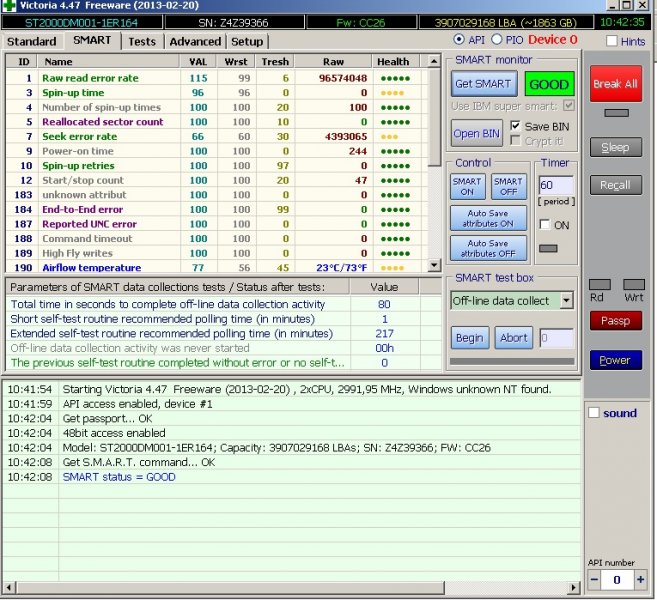Click the SMART status = GOOD log line
Image resolution: width=657 pixels, height=600 pixels.
pyautogui.click(x=119, y=477)
